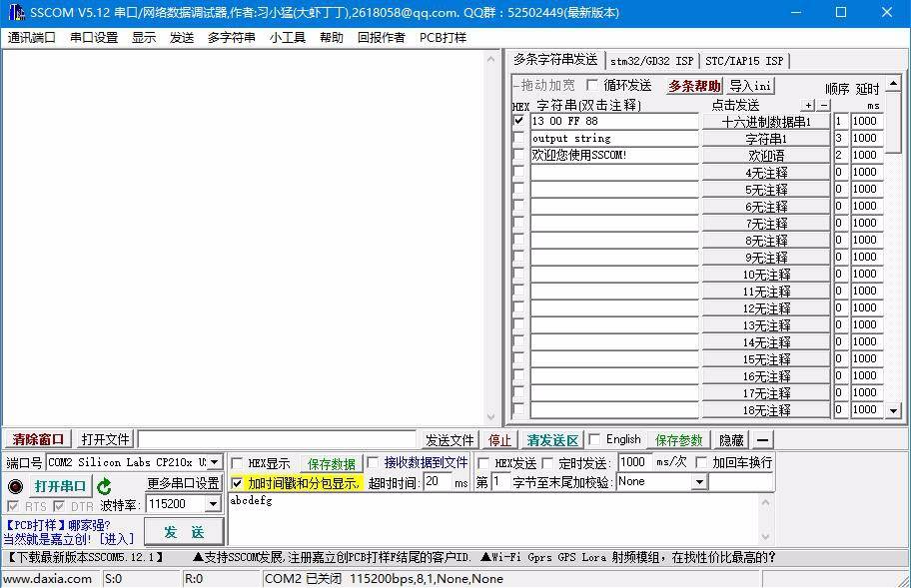Click the up arrow of receive area scrollbar

click(x=491, y=59)
